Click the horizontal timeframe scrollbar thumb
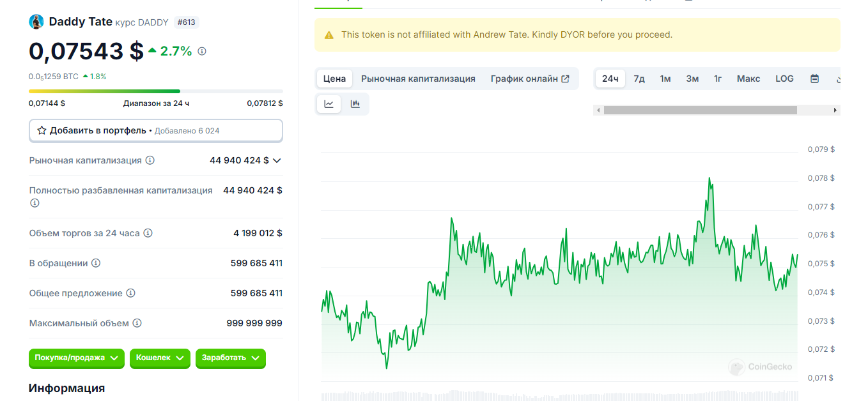The width and height of the screenshot is (868, 401). point(700,110)
